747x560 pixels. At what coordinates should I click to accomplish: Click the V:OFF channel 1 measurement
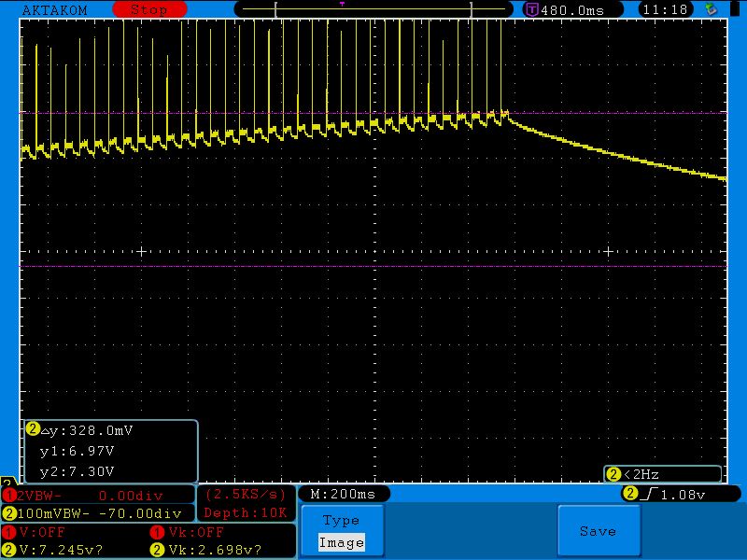[x=42, y=532]
